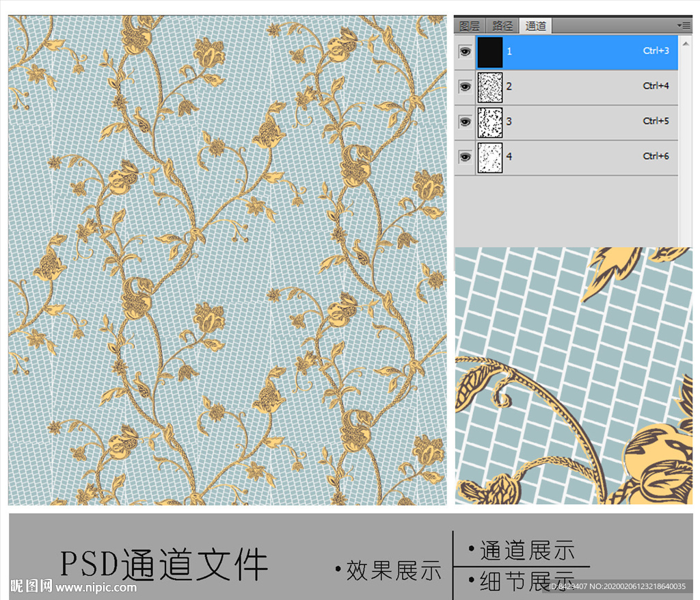The width and height of the screenshot is (700, 600).
Task: Click the PSD通道文件 title text
Action: 164,564
